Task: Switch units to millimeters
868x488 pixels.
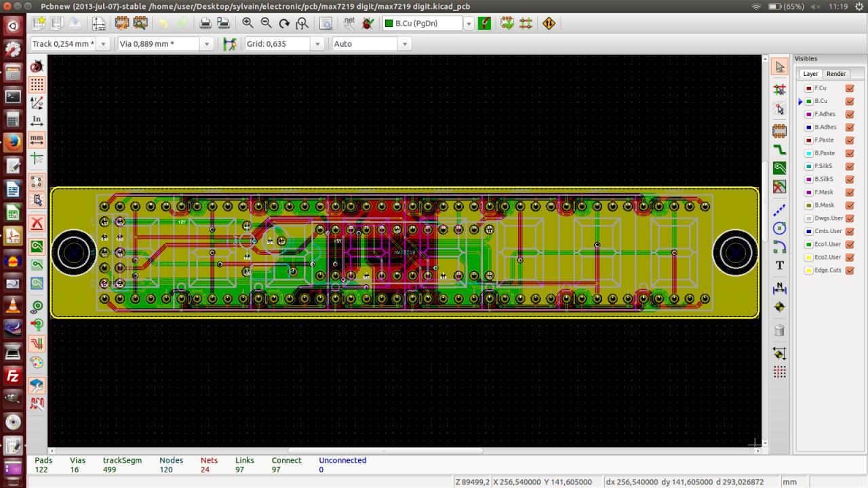Action: coord(37,140)
